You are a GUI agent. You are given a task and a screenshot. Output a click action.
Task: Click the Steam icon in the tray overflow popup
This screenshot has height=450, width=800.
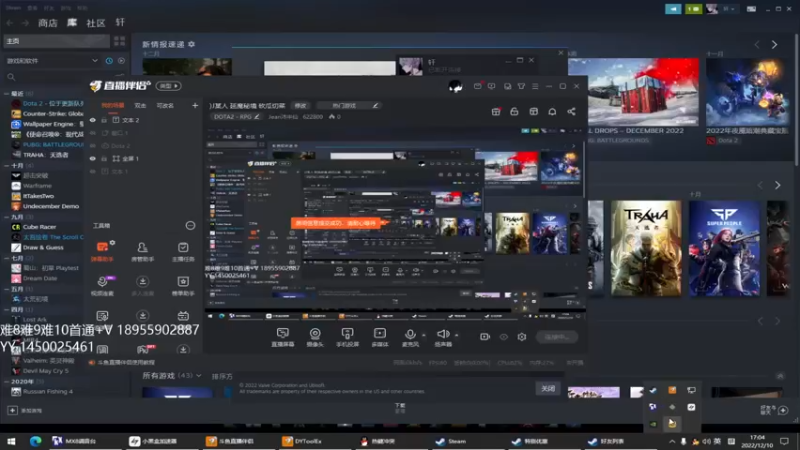click(653, 390)
